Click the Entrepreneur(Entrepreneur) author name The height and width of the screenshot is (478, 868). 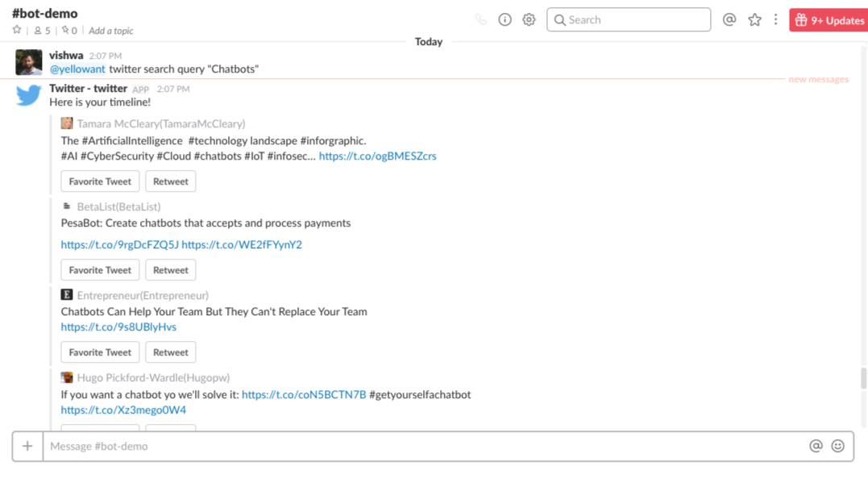pyautogui.click(x=143, y=296)
